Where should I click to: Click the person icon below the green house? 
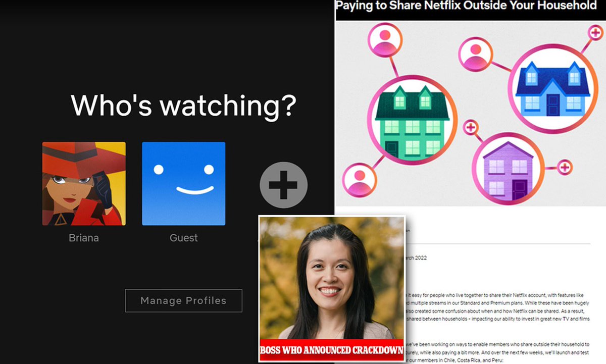click(x=359, y=179)
